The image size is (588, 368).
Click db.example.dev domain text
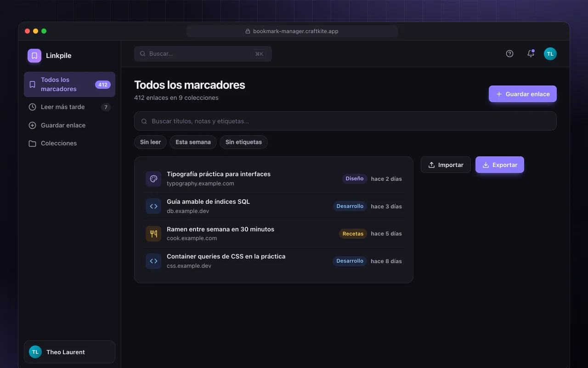(188, 211)
